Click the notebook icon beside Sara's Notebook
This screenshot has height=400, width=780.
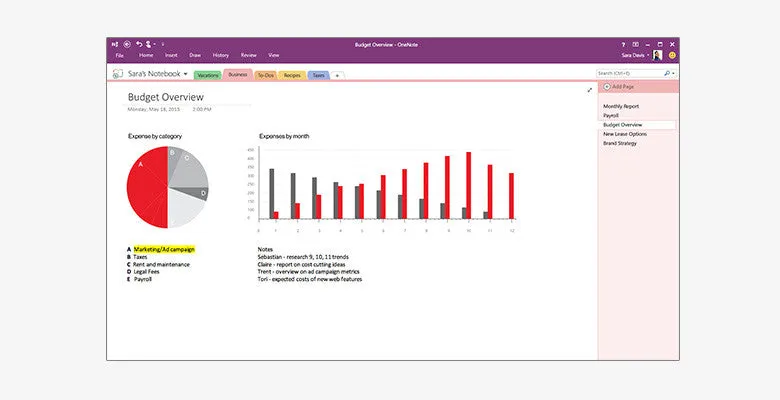117,74
